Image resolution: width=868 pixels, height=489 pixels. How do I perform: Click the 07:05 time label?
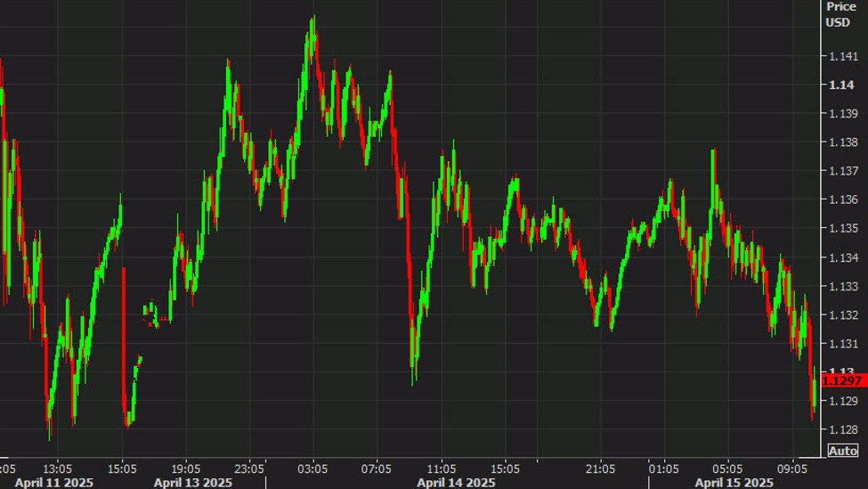377,469
